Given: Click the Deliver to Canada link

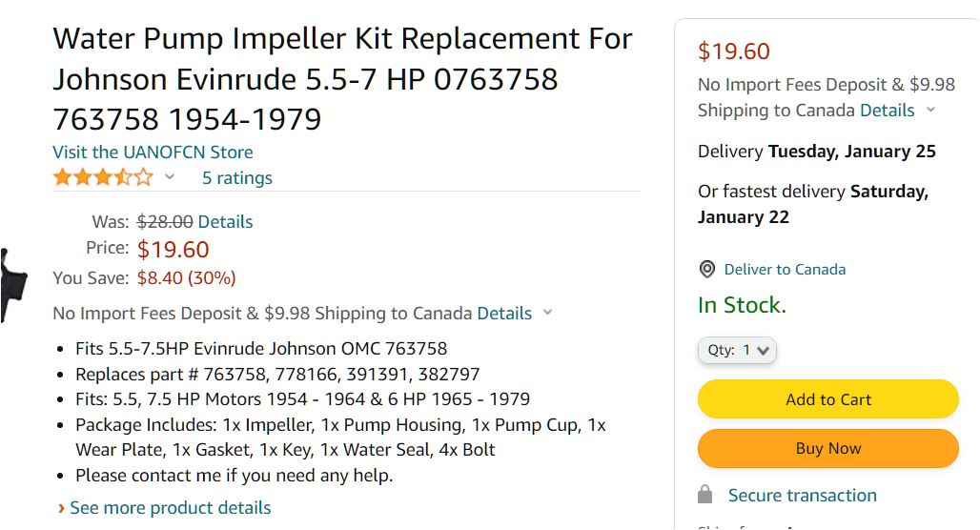Looking at the screenshot, I should [785, 270].
